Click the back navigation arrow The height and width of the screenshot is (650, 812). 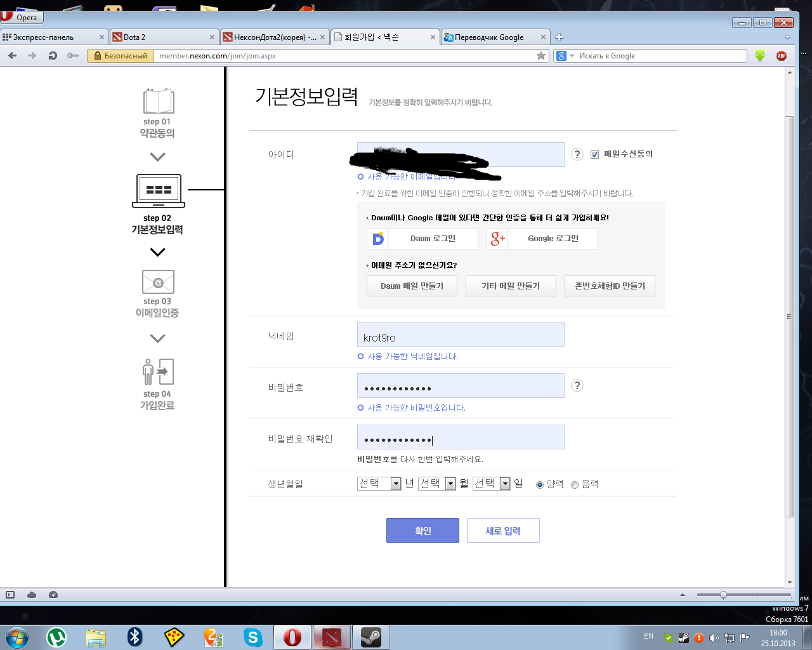[x=12, y=56]
